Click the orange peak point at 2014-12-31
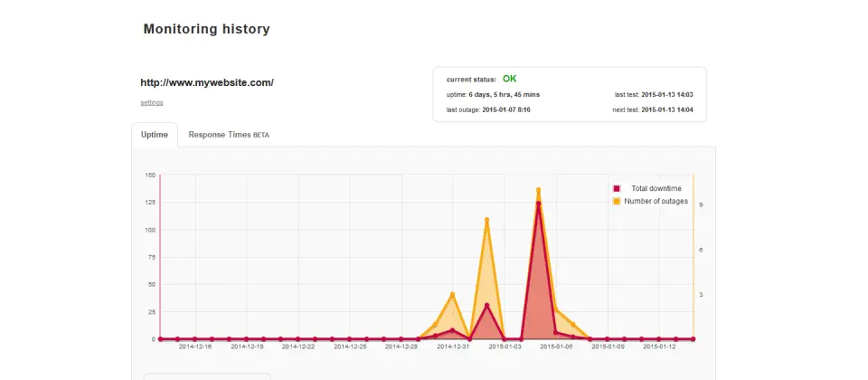Image resolution: width=868 pixels, height=380 pixels. point(452,294)
